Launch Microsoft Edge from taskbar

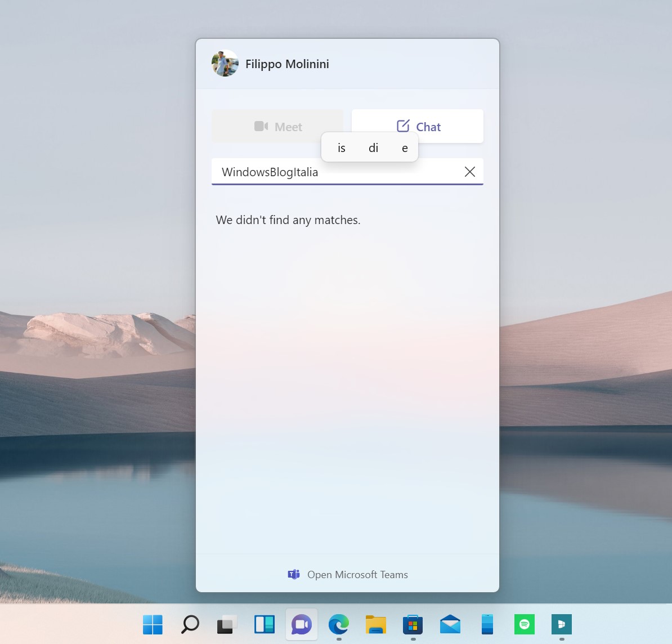coord(339,624)
